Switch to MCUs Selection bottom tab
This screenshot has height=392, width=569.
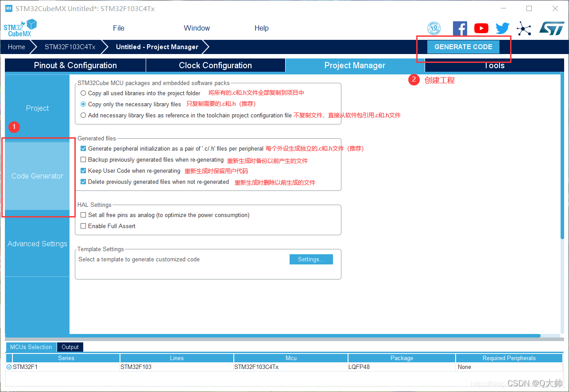[x=31, y=347]
